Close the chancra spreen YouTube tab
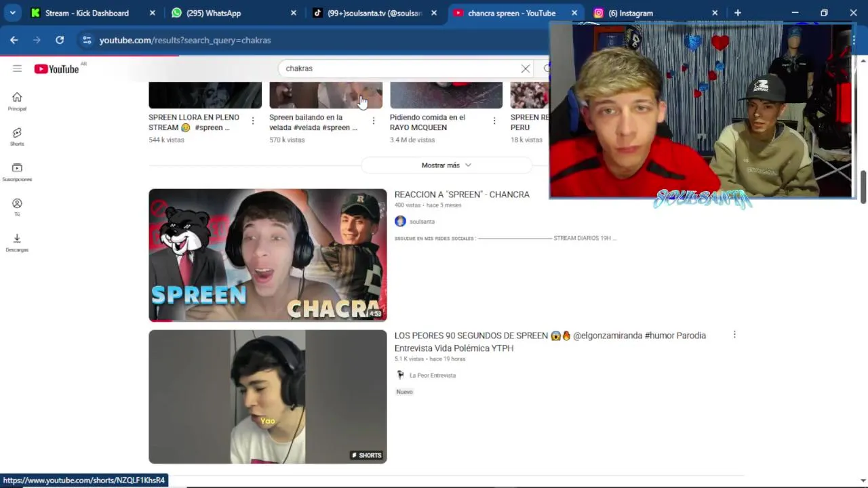 coord(574,13)
